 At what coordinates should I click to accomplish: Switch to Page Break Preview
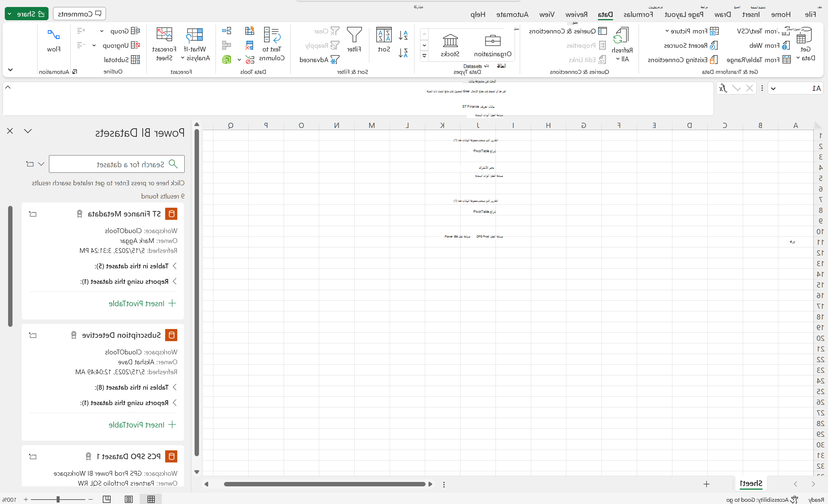pyautogui.click(x=107, y=499)
